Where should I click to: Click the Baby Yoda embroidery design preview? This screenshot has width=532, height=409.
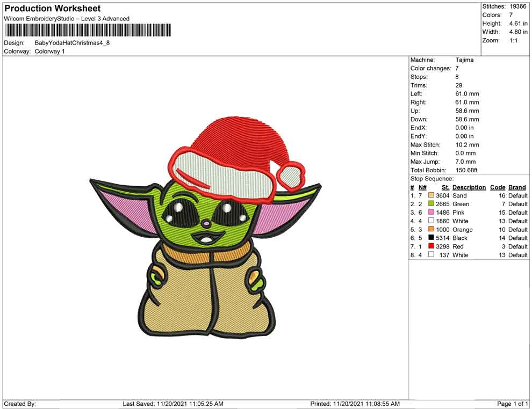[x=206, y=227]
